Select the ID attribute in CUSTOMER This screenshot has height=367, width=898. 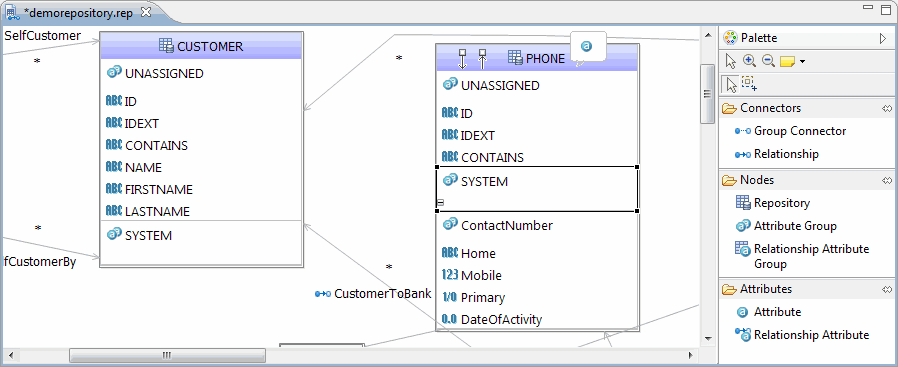[121, 101]
